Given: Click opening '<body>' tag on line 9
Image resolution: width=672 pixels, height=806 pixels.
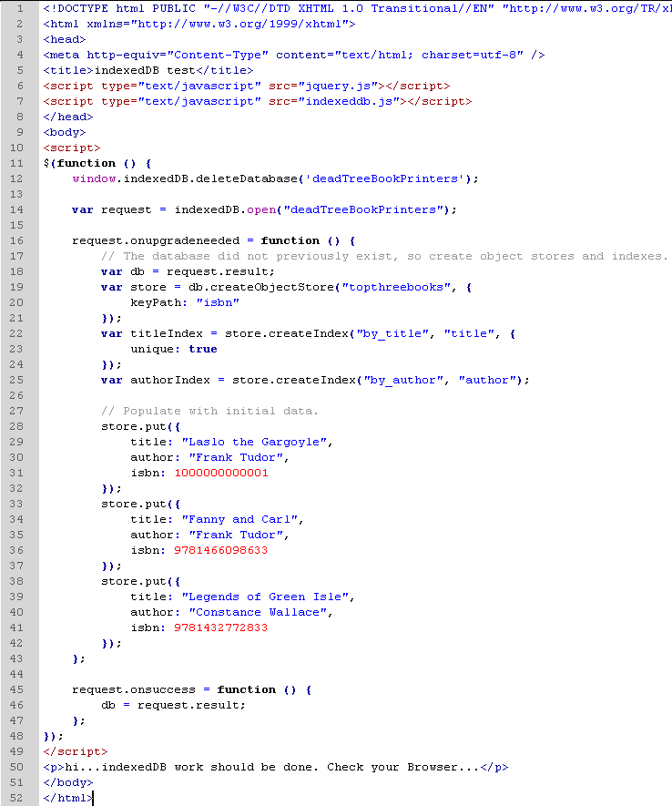Looking at the screenshot, I should (x=65, y=133).
